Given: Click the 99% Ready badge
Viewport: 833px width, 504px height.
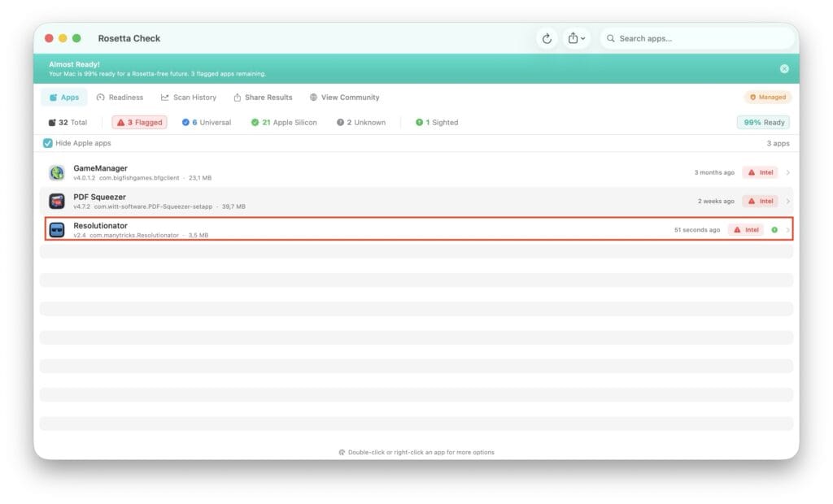Looking at the screenshot, I should click(763, 122).
